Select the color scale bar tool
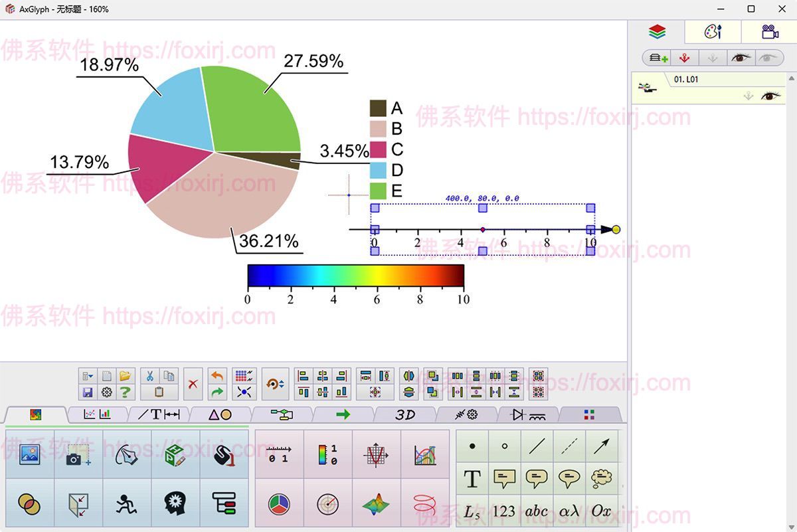This screenshot has width=797, height=532. 327,455
